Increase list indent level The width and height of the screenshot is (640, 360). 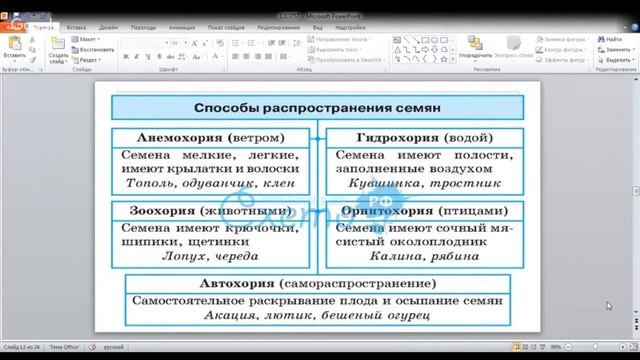pos(282,43)
